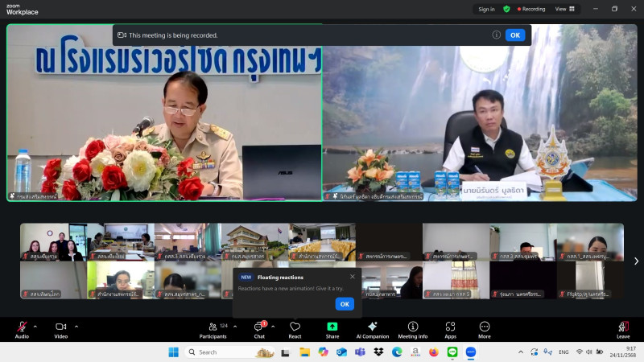Close the Floating reactions popup
This screenshot has height=362, width=644.
(352, 277)
